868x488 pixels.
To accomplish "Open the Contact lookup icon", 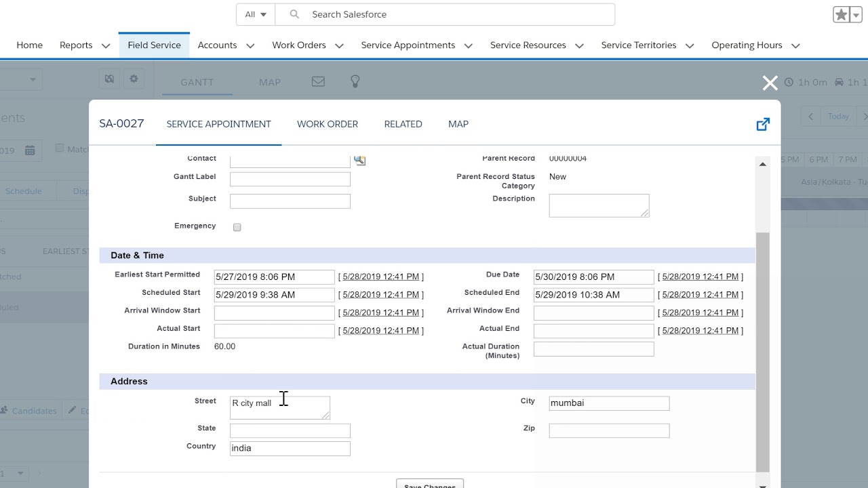I will (359, 160).
